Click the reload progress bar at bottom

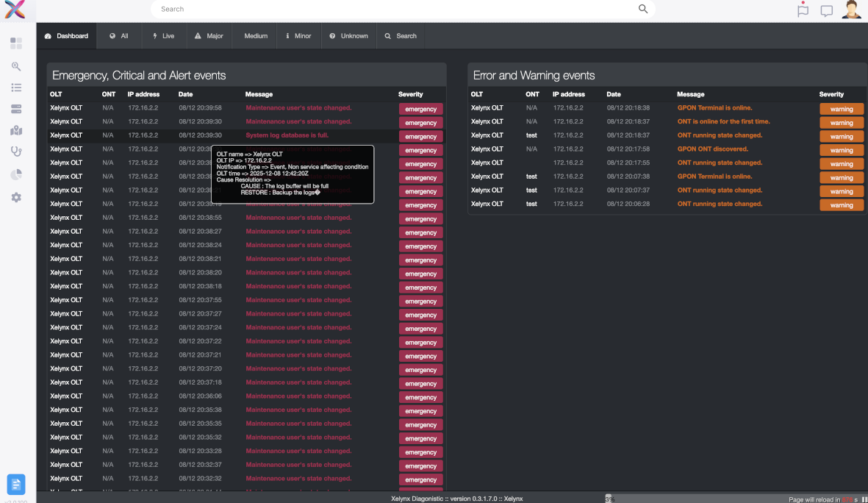click(x=691, y=499)
